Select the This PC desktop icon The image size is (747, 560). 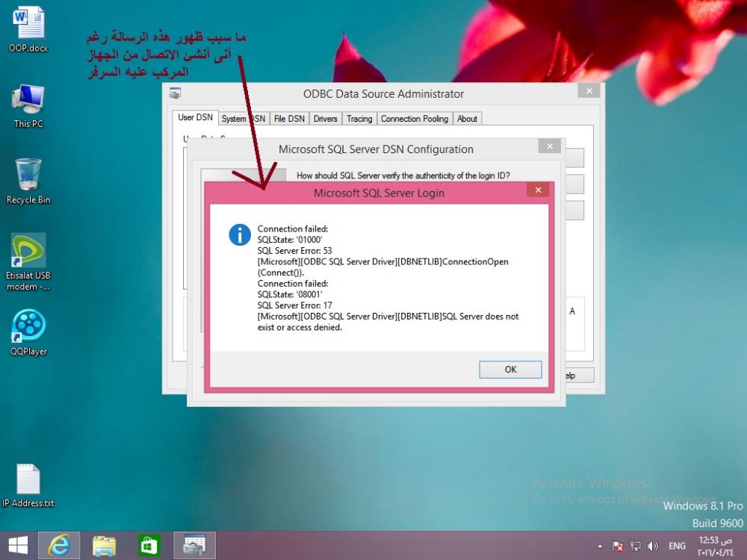point(28,106)
